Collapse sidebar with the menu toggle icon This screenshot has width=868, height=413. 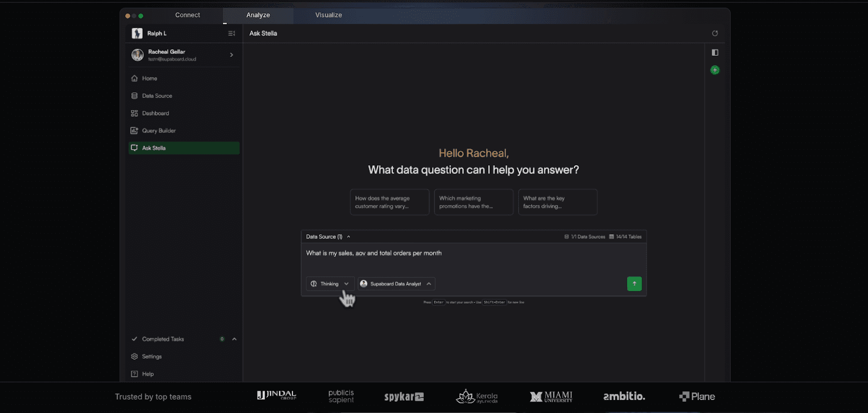pos(232,34)
